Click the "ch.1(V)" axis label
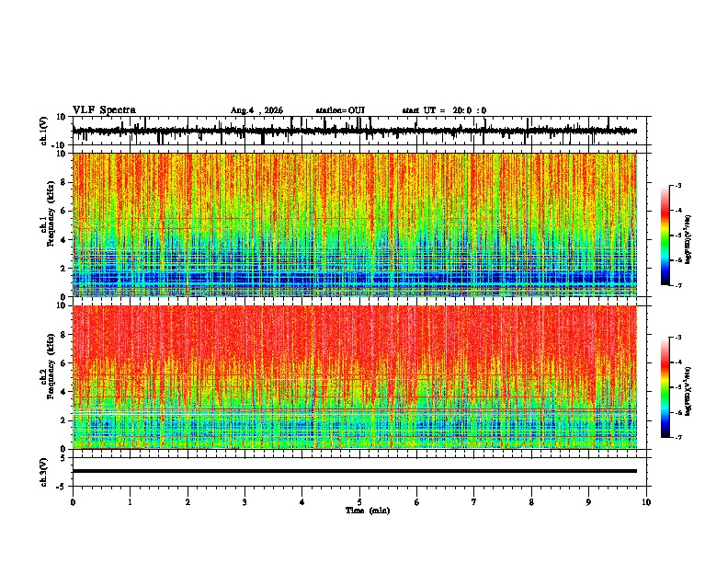The height and width of the screenshot is (563, 728). [44, 131]
